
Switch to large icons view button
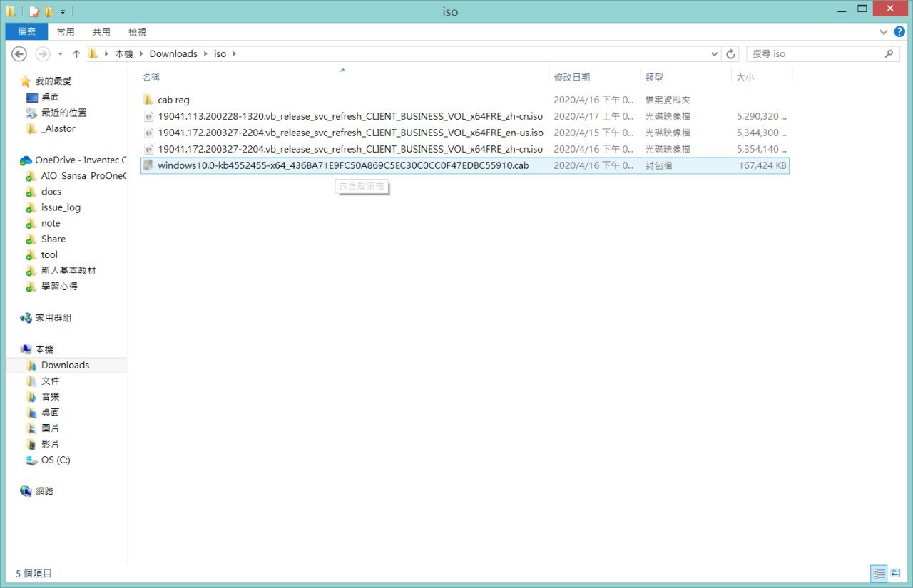click(895, 573)
